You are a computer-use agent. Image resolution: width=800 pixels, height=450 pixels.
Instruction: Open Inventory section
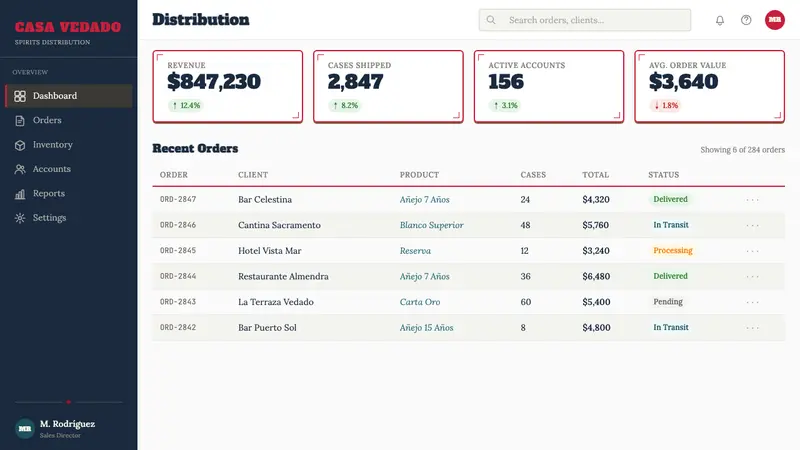click(x=68, y=145)
